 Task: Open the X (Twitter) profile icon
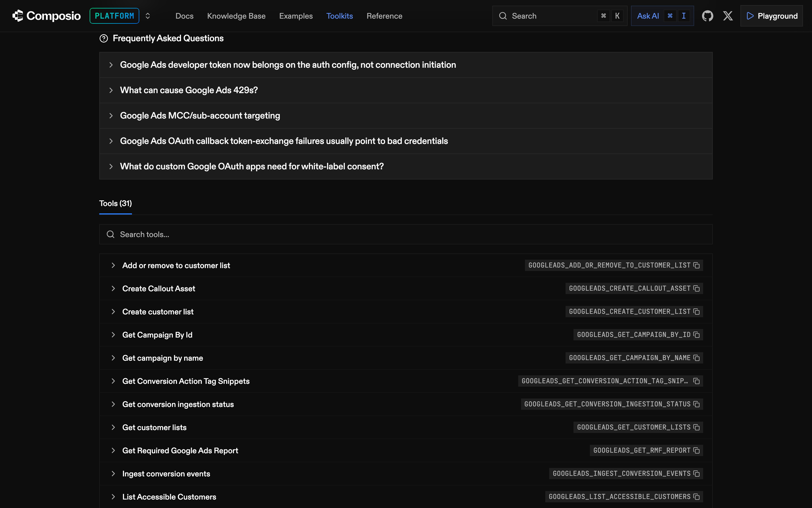(x=728, y=16)
